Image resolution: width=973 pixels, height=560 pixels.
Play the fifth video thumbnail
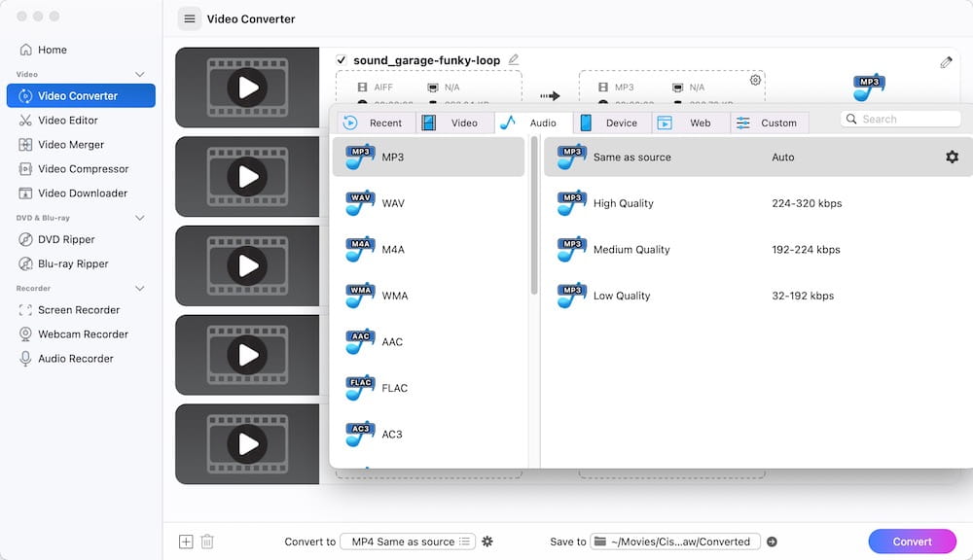[247, 444]
